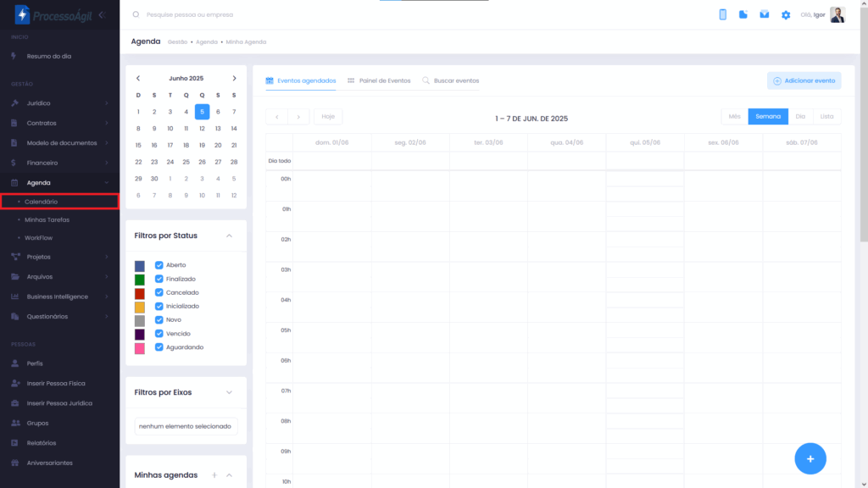Click the Arquivos folder icon
This screenshot has width=868, height=488.
pos(15,277)
